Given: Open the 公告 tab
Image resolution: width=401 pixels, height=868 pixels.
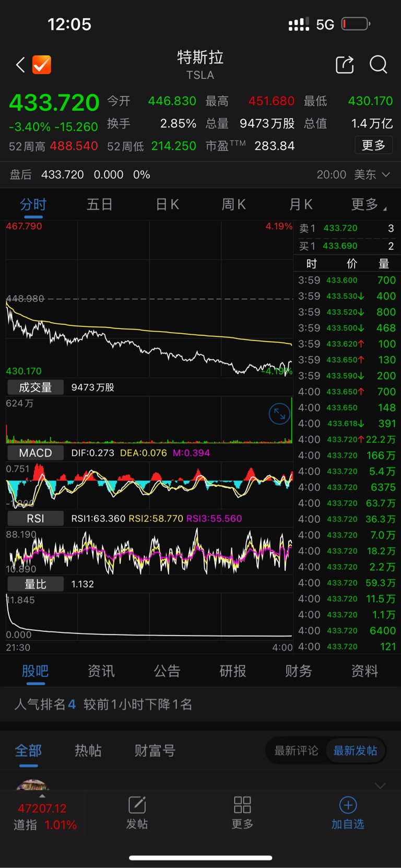Looking at the screenshot, I should pyautogui.click(x=167, y=671).
